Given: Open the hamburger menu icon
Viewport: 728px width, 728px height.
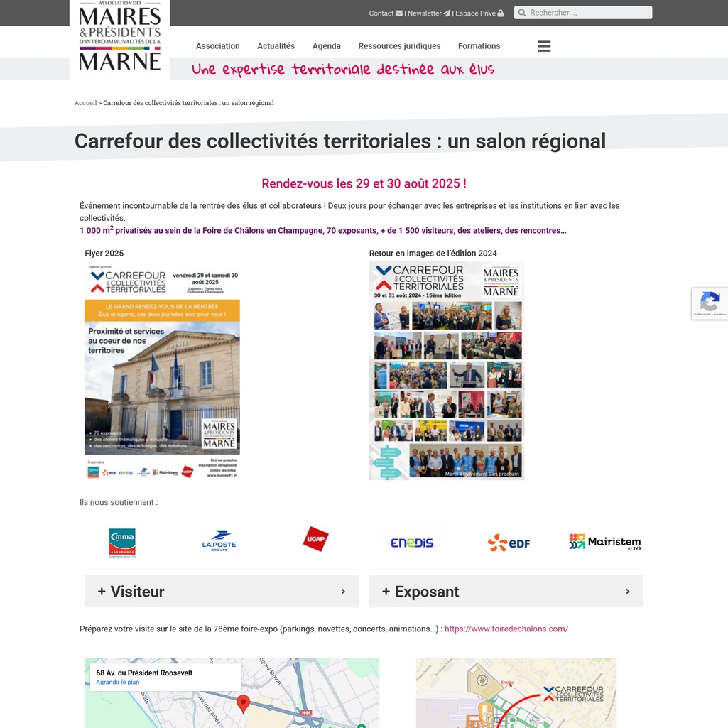Looking at the screenshot, I should pyautogui.click(x=543, y=45).
